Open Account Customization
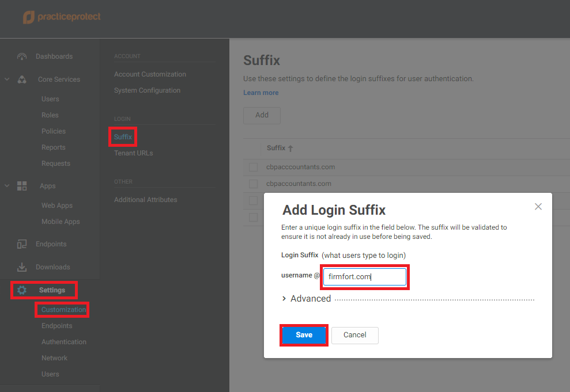 pyautogui.click(x=150, y=74)
